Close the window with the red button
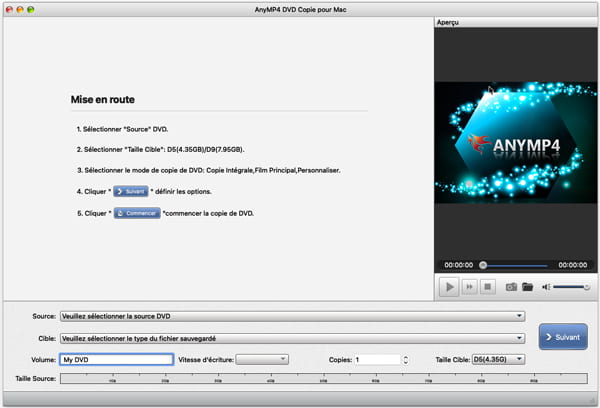This screenshot has width=600, height=408. click(x=10, y=10)
